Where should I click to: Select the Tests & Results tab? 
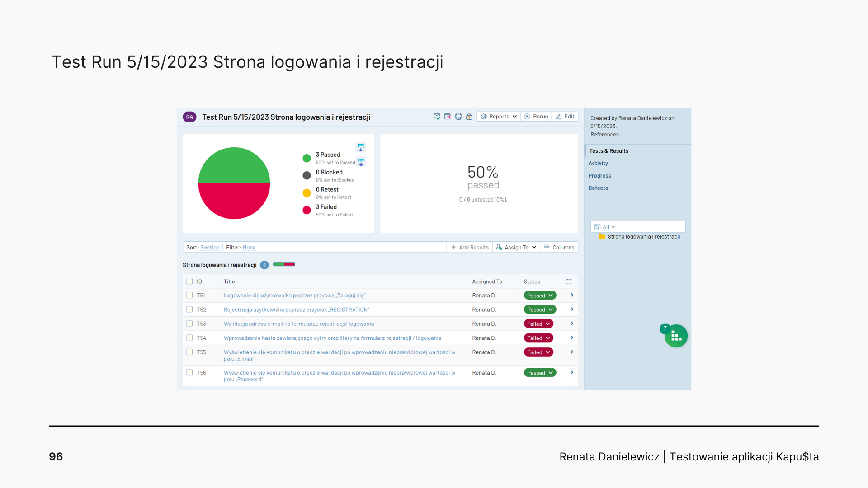point(609,151)
